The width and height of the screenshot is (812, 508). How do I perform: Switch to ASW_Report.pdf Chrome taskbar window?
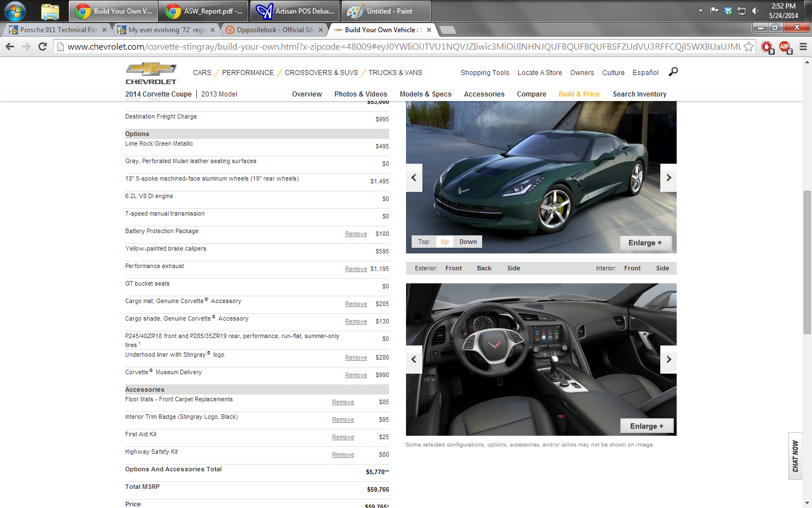pyautogui.click(x=204, y=11)
